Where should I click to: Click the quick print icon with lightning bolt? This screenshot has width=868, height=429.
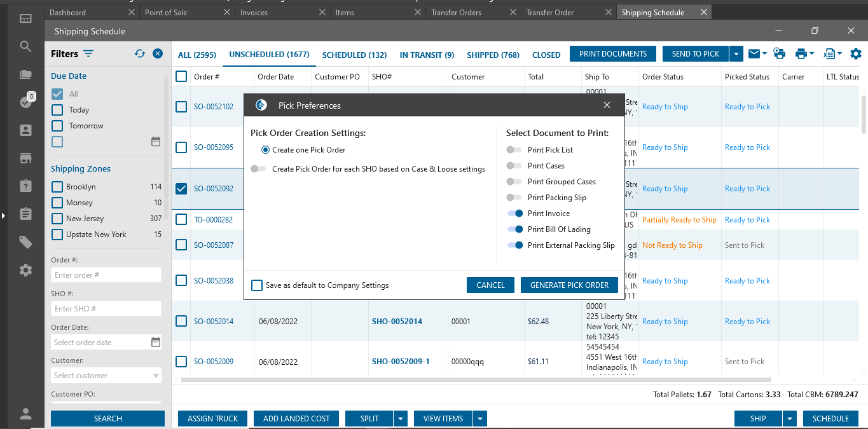(x=778, y=54)
